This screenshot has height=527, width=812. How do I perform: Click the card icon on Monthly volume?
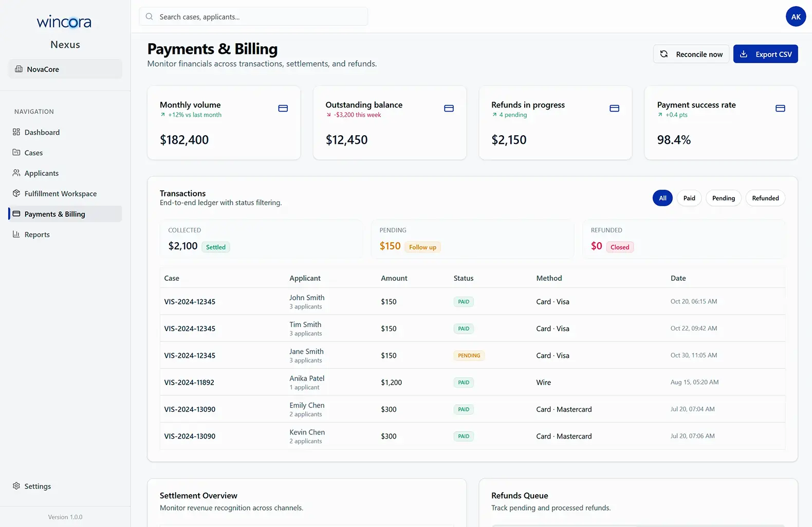tap(283, 108)
